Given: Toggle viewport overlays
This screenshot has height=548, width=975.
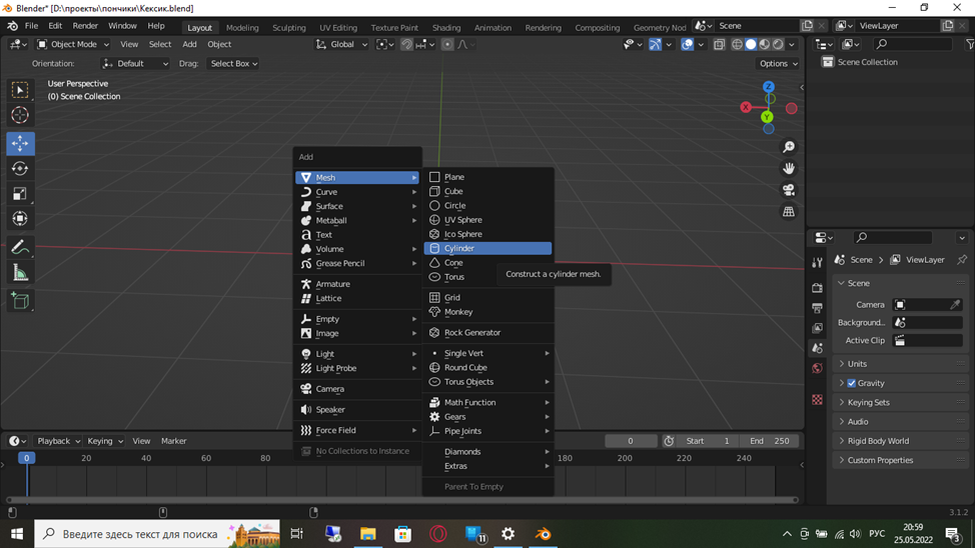Looking at the screenshot, I should (x=686, y=44).
